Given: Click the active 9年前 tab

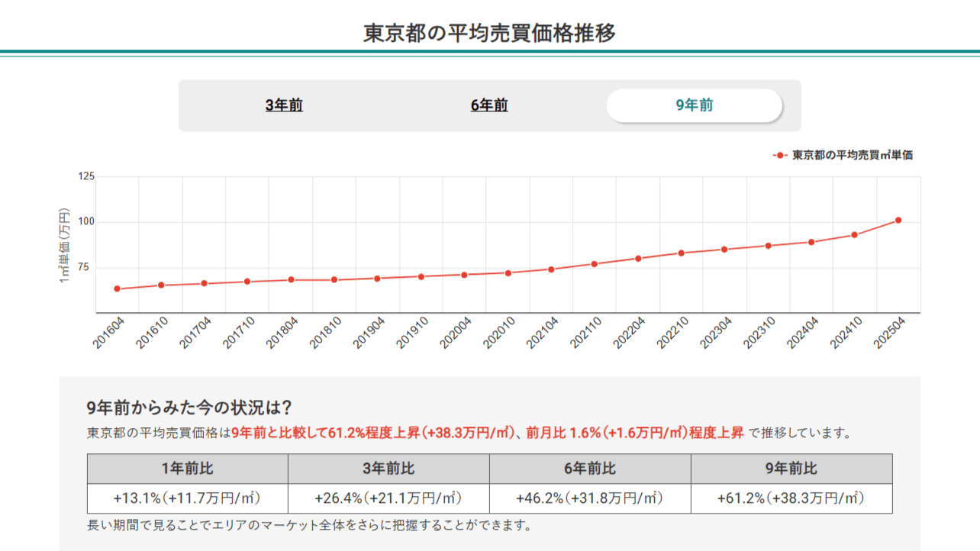Looking at the screenshot, I should 695,105.
